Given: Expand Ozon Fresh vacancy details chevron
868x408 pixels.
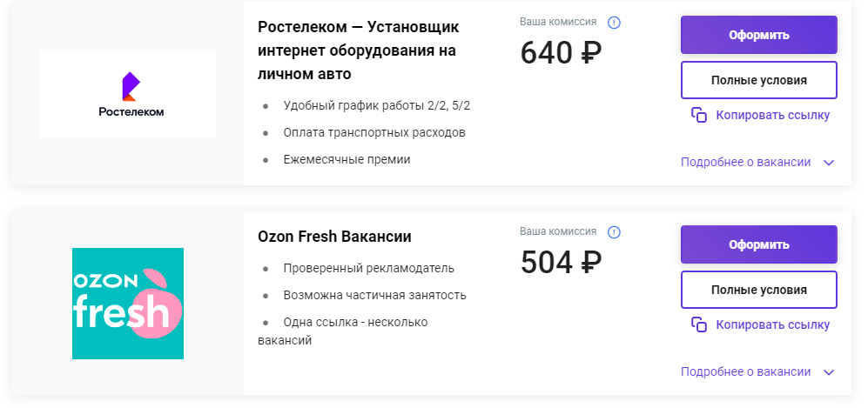Looking at the screenshot, I should click(x=829, y=372).
